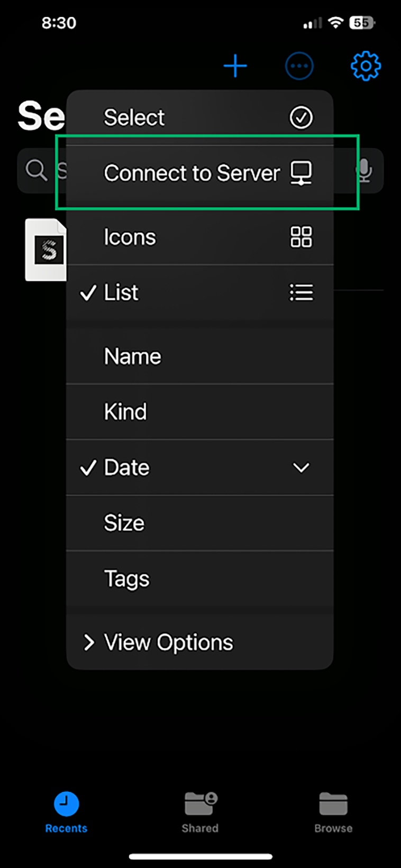Choose the checked List view option
The image size is (401, 868).
[x=200, y=292]
